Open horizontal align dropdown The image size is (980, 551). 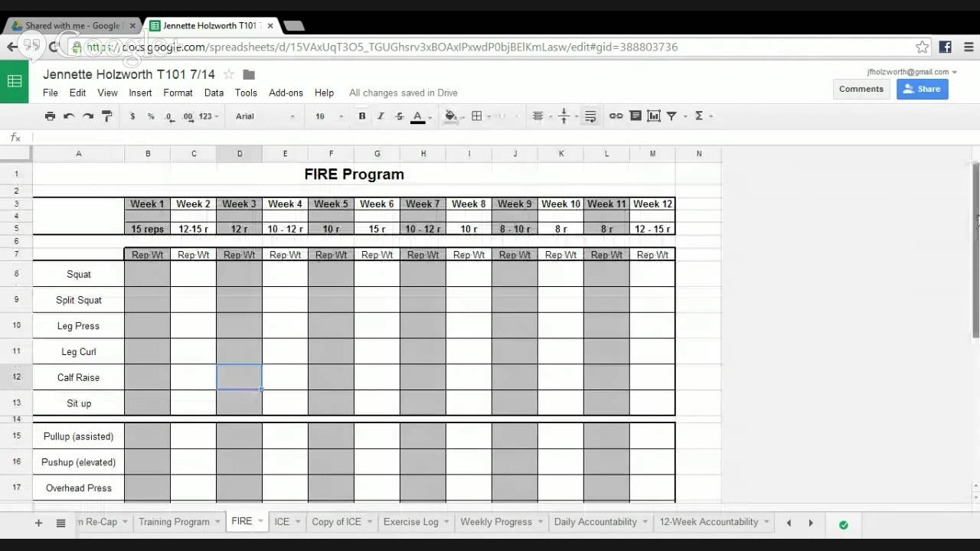pos(541,116)
